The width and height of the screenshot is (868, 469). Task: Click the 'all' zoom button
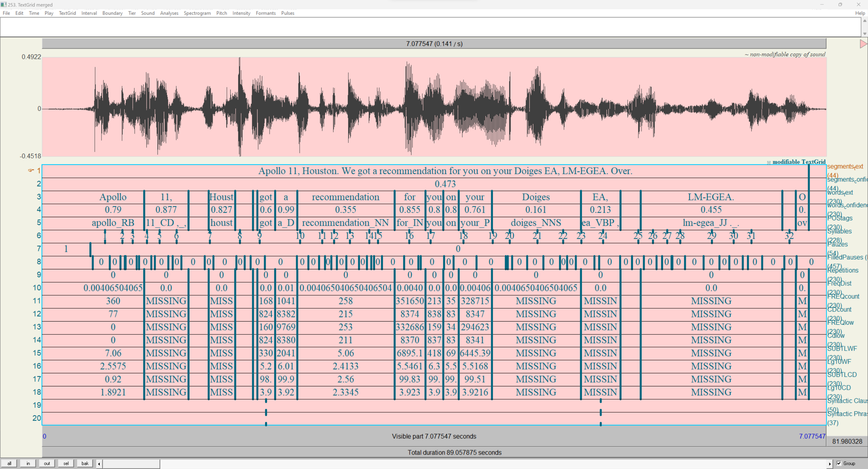click(x=9, y=463)
